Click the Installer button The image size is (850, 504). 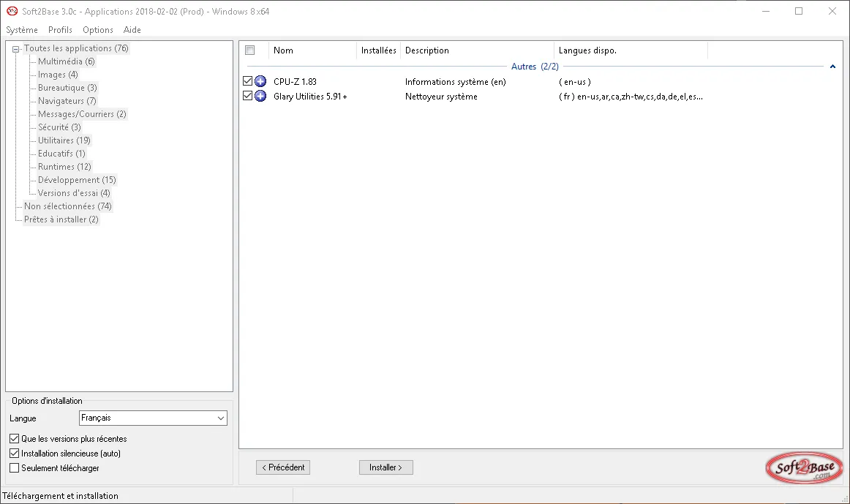coord(386,467)
